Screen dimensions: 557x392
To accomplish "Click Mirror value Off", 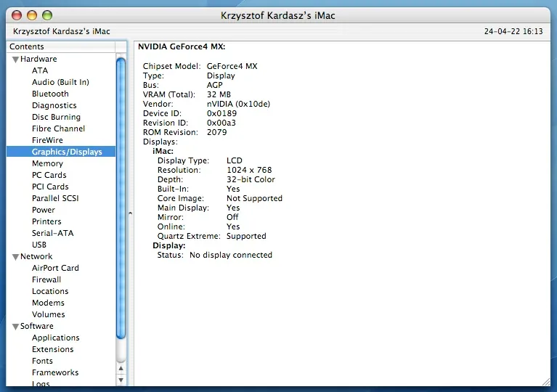I will pos(232,217).
